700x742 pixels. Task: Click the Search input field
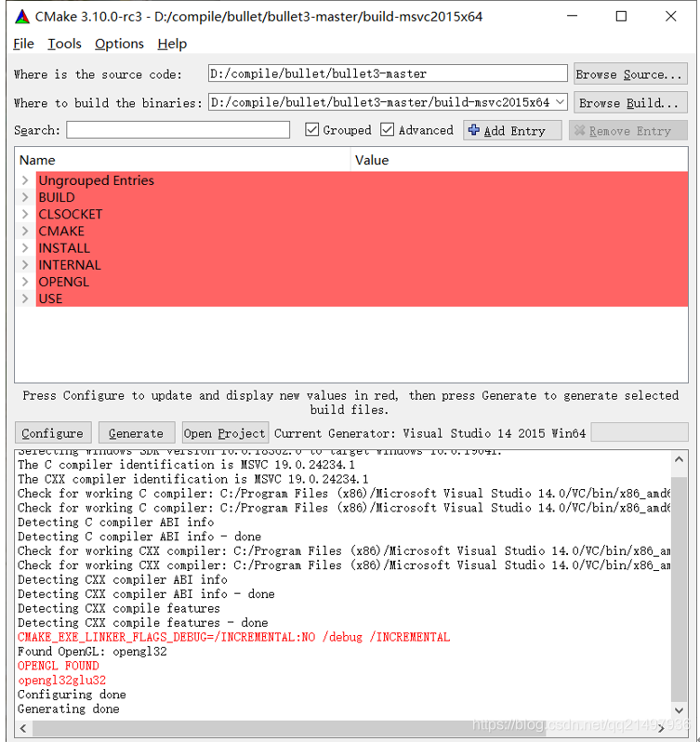click(178, 130)
